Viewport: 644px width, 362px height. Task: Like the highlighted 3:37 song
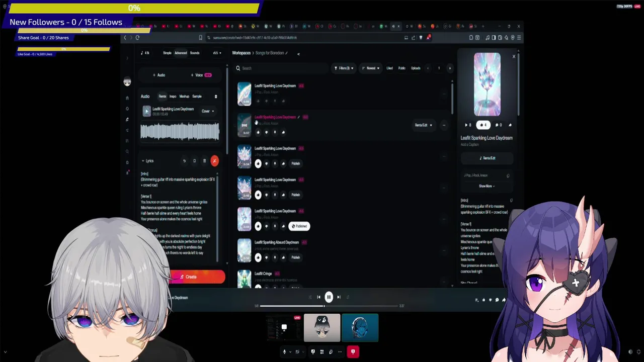point(258,132)
